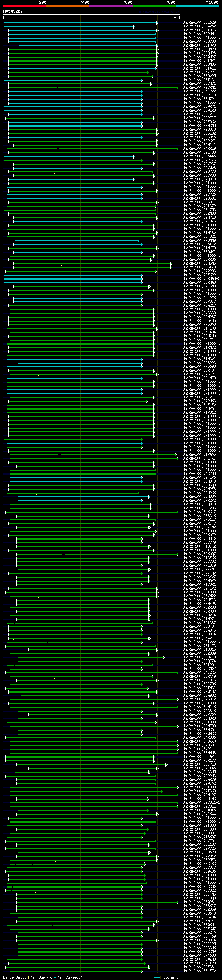Select the UniRef100_B9FLP2 label

(199, 588)
